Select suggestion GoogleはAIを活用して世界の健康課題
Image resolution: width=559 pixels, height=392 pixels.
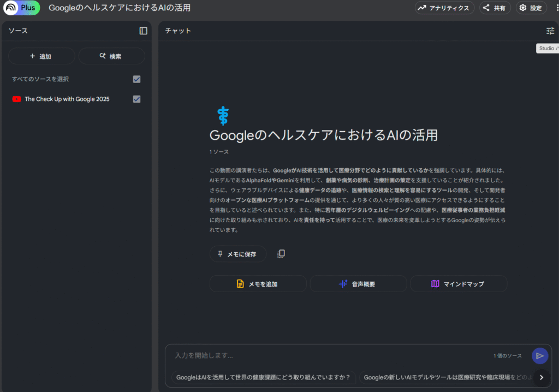pos(264,377)
